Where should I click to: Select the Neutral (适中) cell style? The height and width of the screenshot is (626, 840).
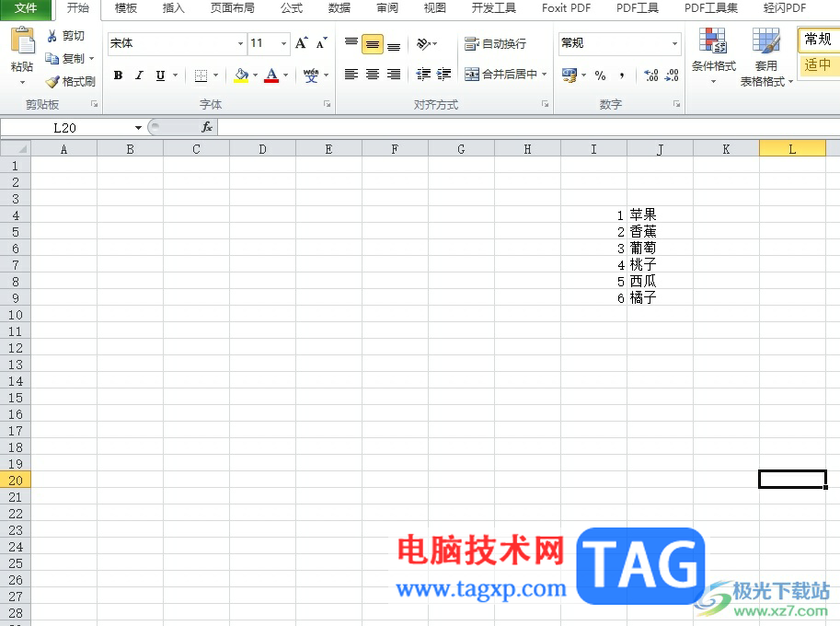click(x=818, y=65)
